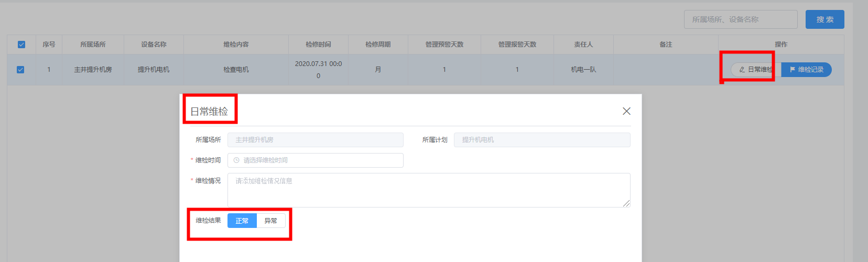Click the flag icon on 维检记录 button
868x262 pixels.
click(793, 69)
